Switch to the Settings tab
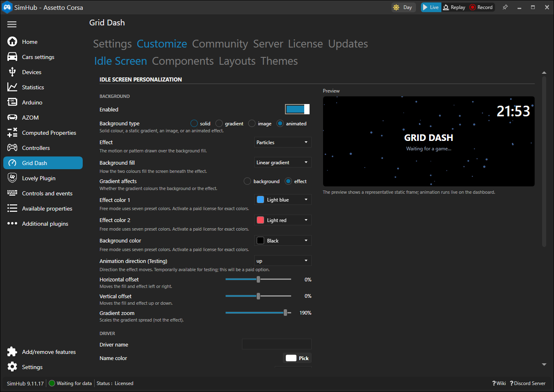Screen dimensions: 554x392 (112, 44)
